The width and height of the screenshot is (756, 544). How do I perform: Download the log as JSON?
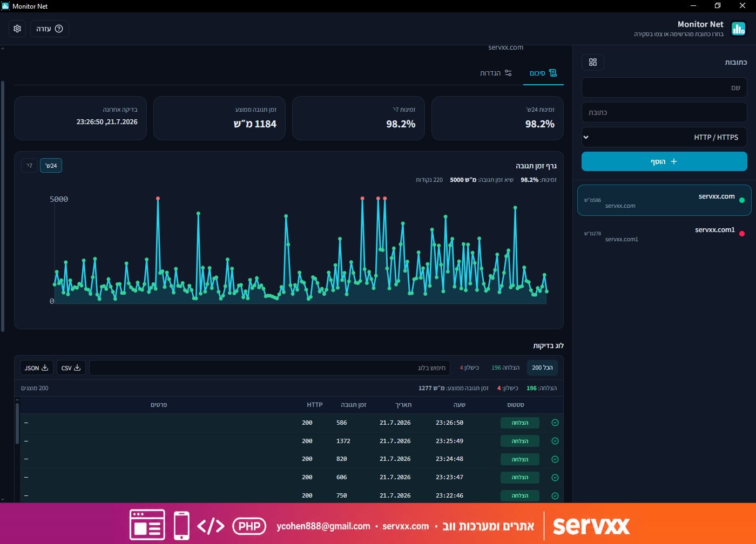click(37, 368)
